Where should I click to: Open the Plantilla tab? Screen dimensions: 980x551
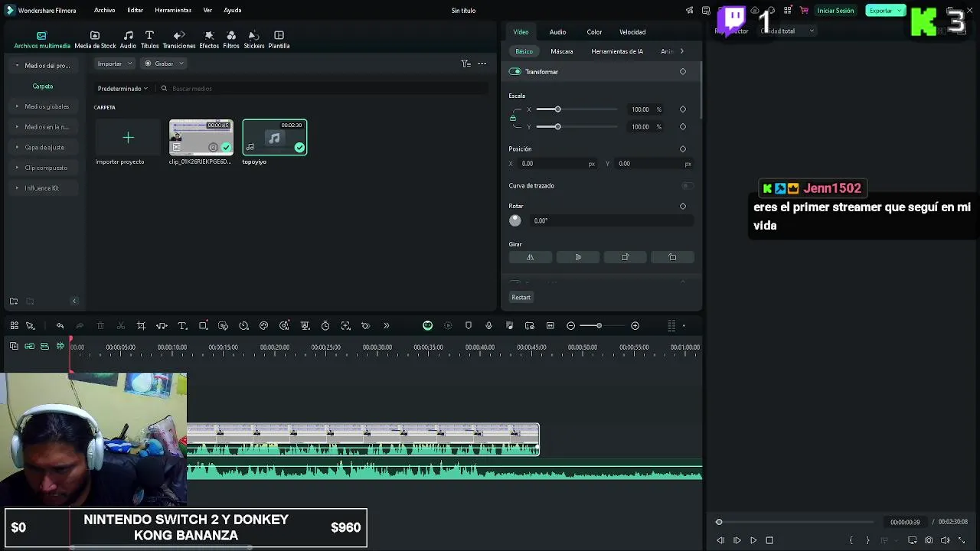(x=279, y=40)
